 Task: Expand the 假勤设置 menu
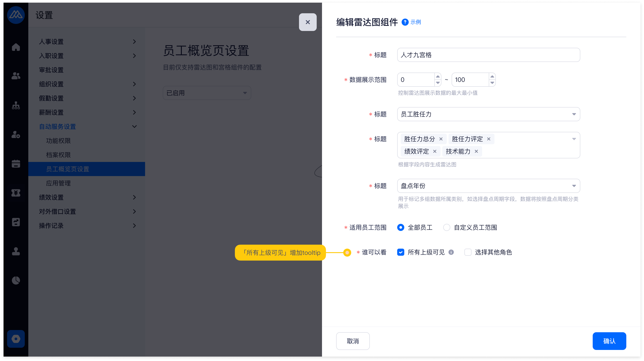coord(86,98)
